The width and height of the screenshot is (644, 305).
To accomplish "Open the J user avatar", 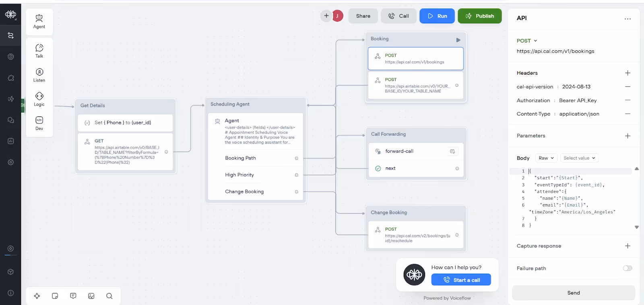I will [338, 16].
